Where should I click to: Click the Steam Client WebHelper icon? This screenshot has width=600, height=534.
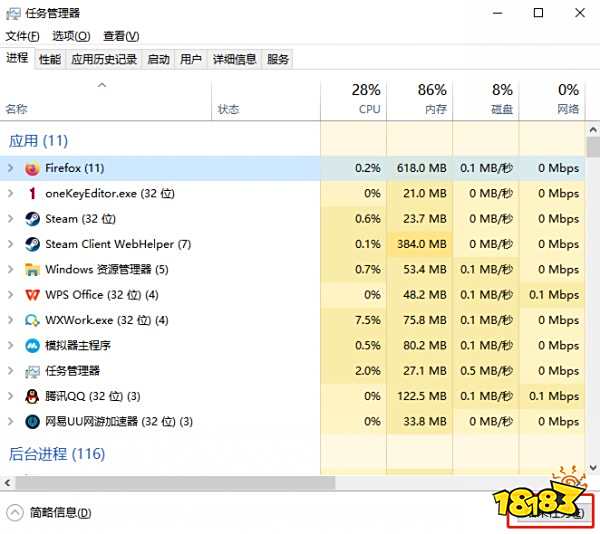point(32,244)
